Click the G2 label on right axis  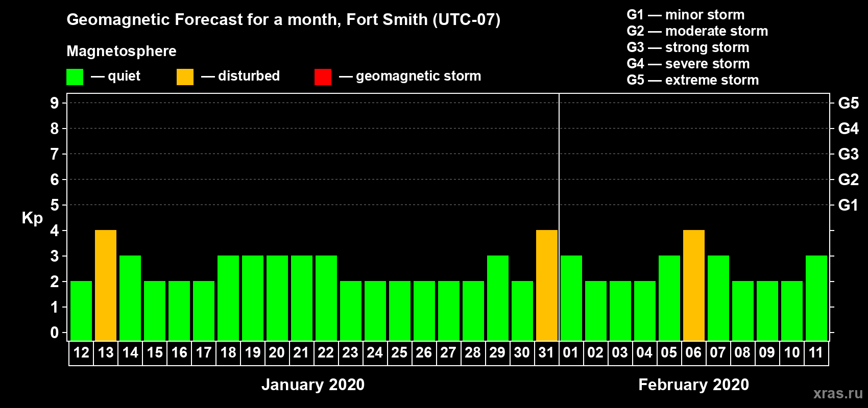coord(849,180)
